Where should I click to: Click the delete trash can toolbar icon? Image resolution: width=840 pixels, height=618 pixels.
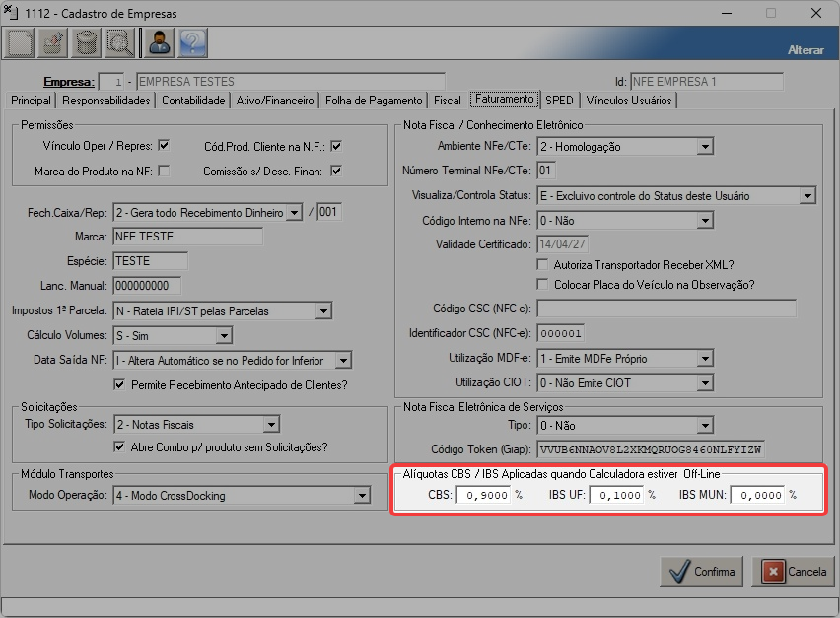pos(86,42)
